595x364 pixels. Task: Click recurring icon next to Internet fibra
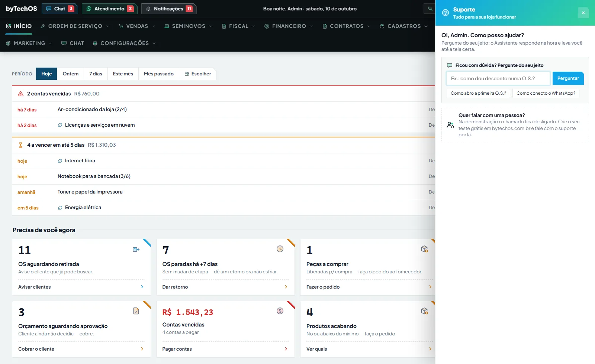click(60, 161)
